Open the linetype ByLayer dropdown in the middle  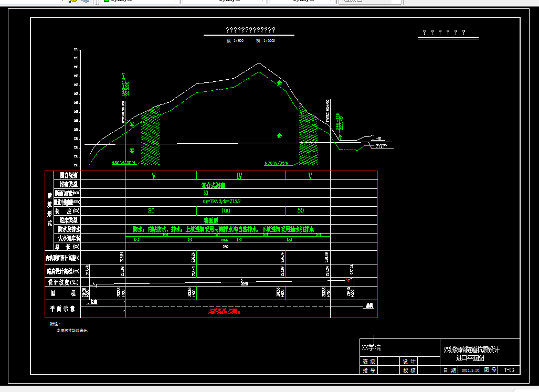(225, 1)
